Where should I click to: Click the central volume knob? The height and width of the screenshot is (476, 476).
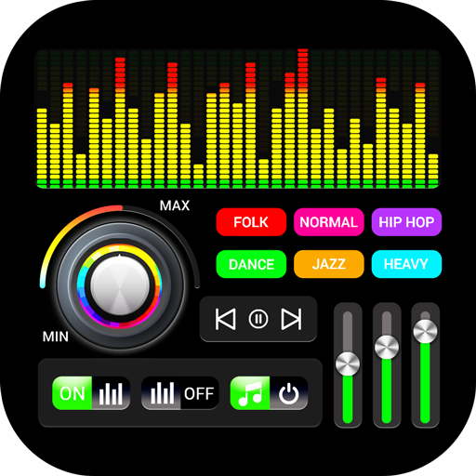tap(120, 285)
